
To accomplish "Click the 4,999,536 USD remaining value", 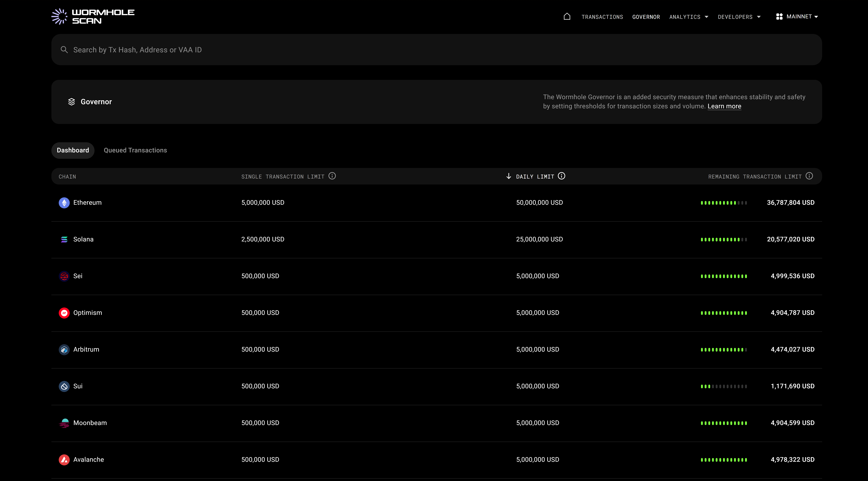I will pyautogui.click(x=793, y=276).
